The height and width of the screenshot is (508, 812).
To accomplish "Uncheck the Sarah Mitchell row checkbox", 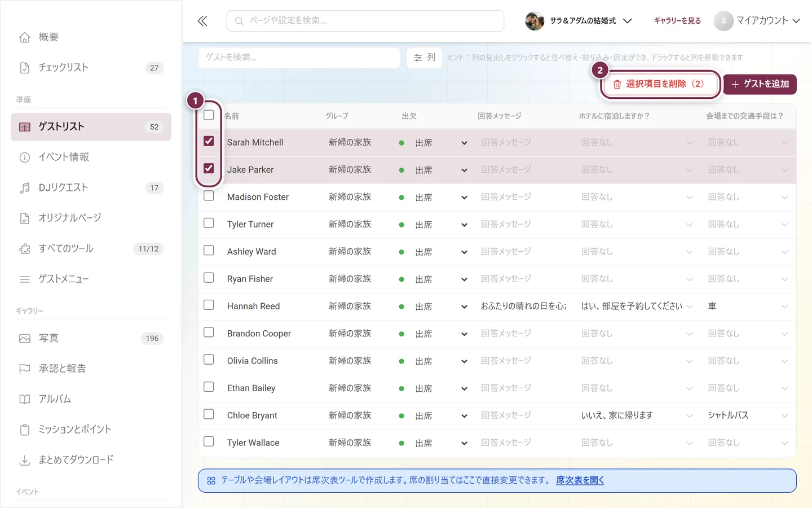I will click(x=209, y=141).
